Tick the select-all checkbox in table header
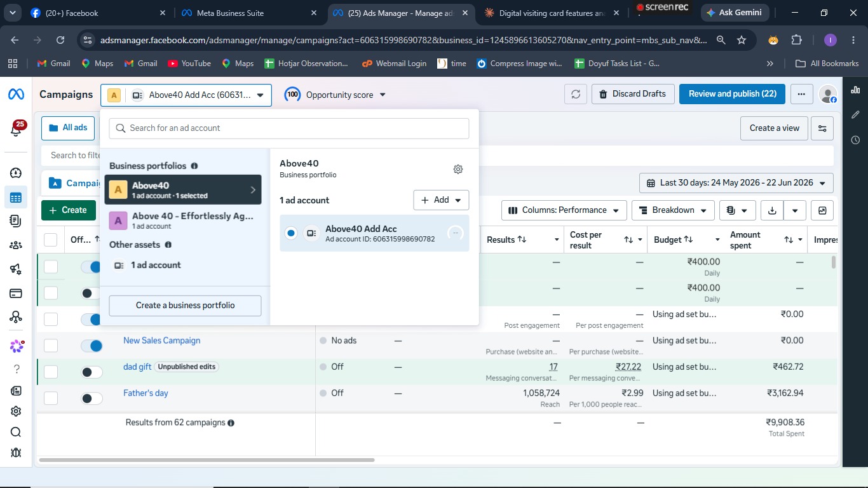Screen dimensions: 868x488 click(51, 240)
